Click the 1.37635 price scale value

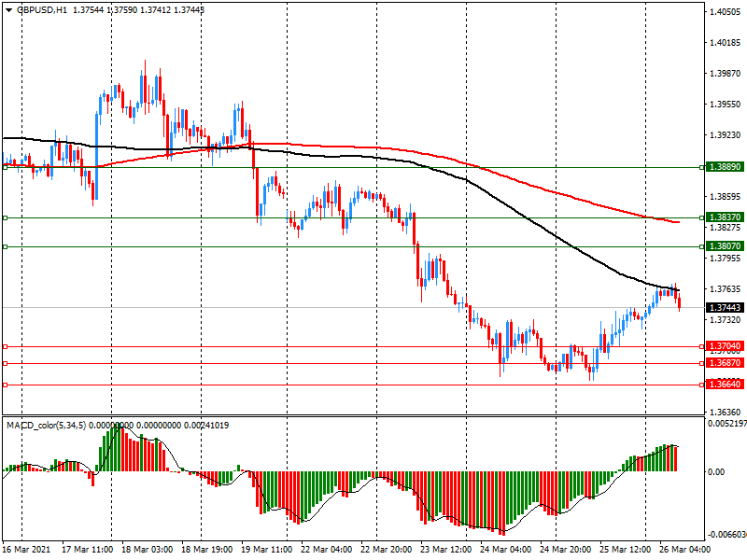click(726, 289)
